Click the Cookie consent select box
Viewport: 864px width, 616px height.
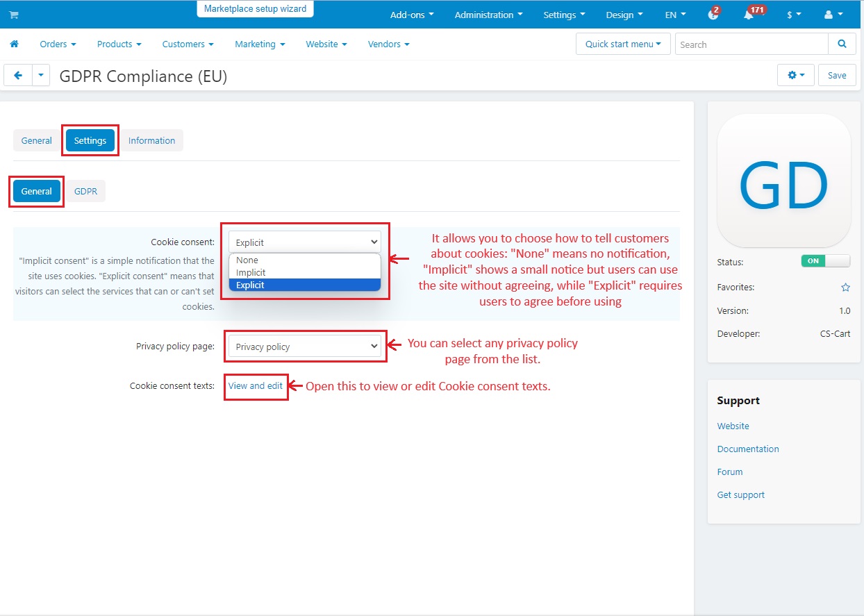pos(305,242)
